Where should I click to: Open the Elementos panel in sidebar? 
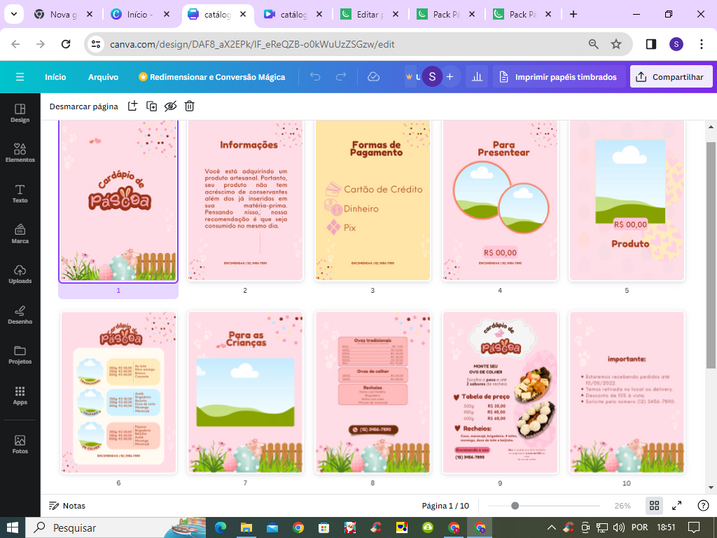tap(20, 151)
